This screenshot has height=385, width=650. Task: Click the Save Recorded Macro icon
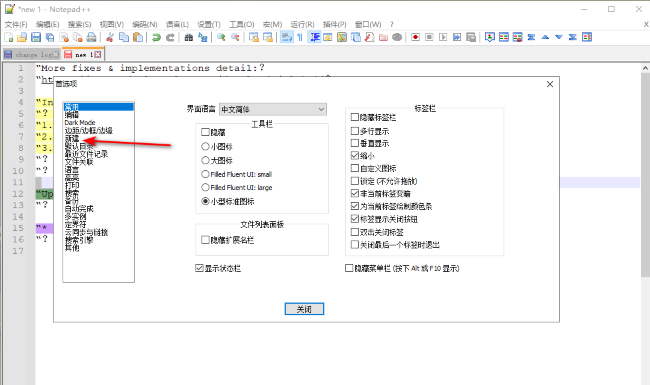471,37
